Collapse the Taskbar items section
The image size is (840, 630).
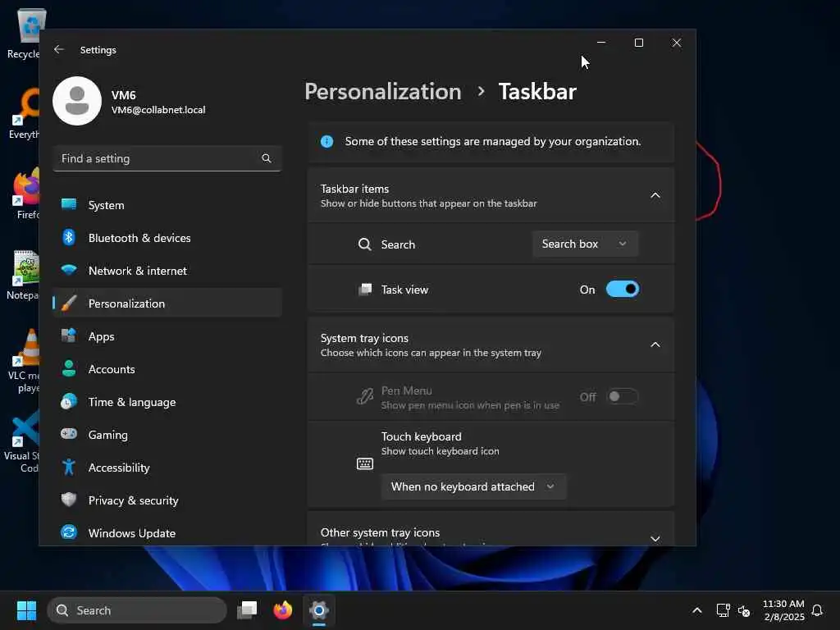point(655,195)
